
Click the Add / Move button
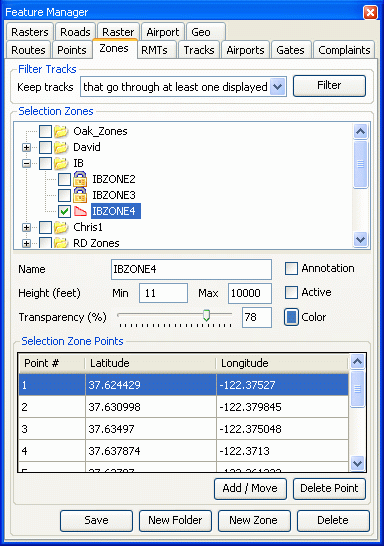250,489
